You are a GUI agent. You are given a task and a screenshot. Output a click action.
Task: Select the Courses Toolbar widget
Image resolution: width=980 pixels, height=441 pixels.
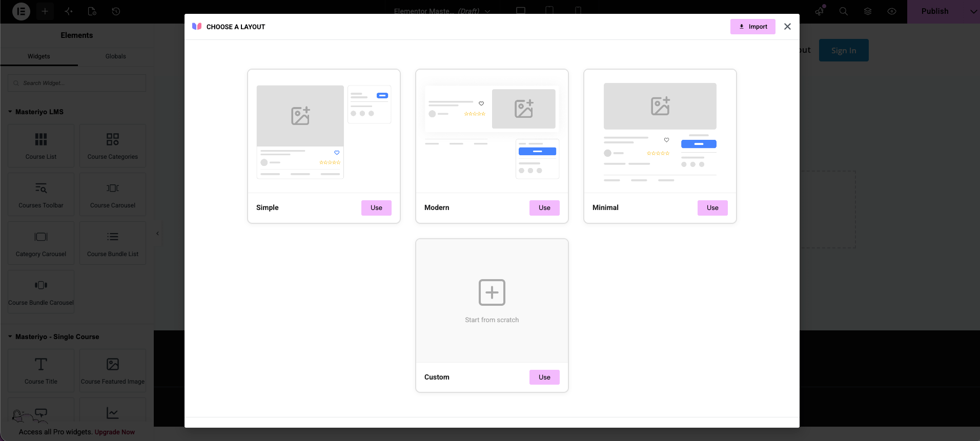pos(41,194)
